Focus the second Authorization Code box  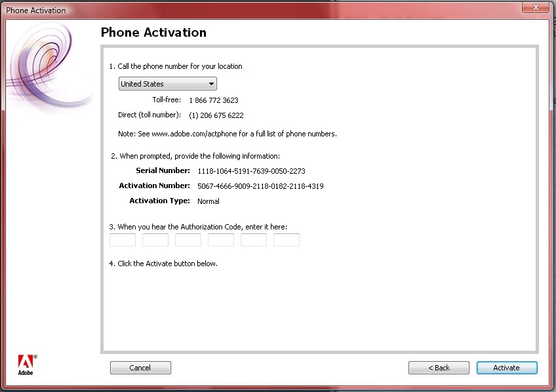[155, 240]
